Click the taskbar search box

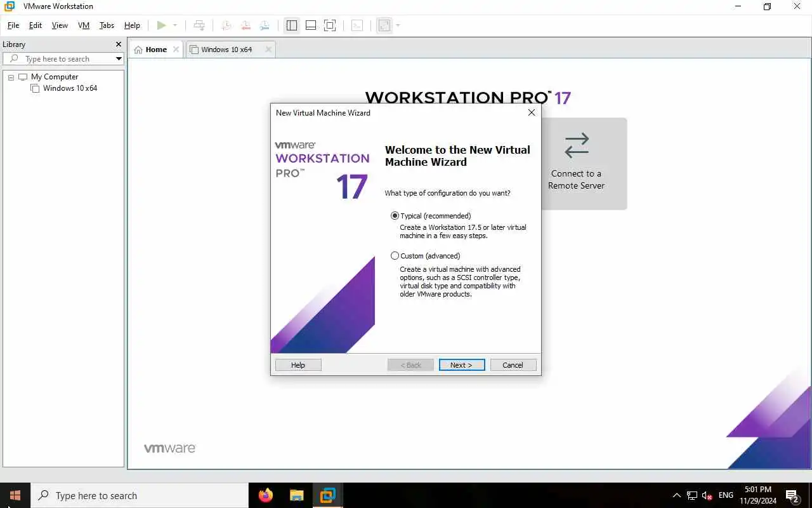point(140,495)
